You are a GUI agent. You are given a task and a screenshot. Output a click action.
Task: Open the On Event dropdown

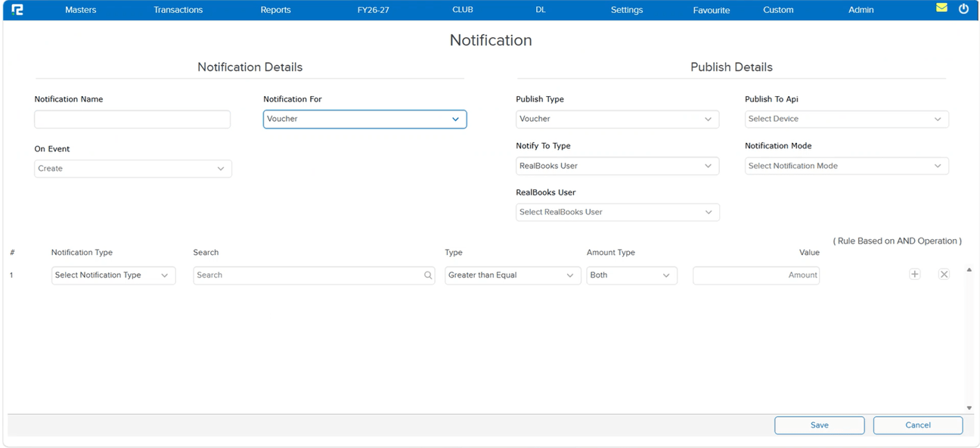pos(133,169)
